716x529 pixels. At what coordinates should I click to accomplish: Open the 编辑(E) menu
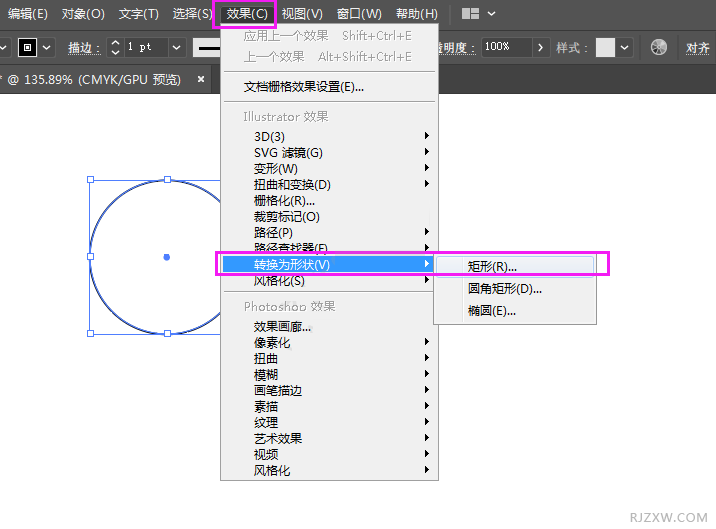coord(27,14)
